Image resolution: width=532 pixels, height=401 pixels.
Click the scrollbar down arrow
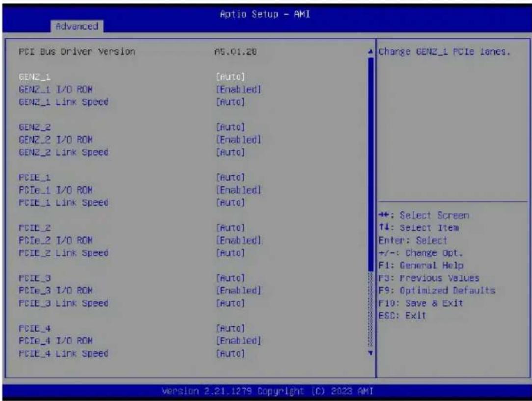[371, 353]
